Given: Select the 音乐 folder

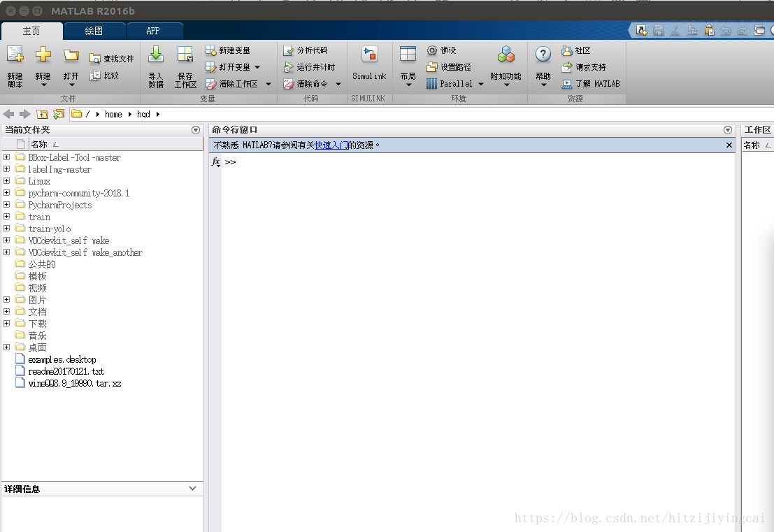Looking at the screenshot, I should pyautogui.click(x=38, y=336).
